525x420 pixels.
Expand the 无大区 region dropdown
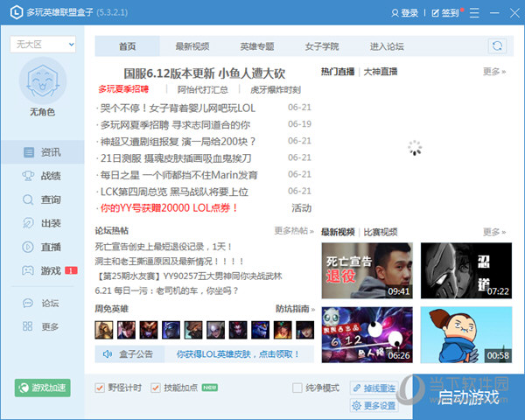[43, 45]
